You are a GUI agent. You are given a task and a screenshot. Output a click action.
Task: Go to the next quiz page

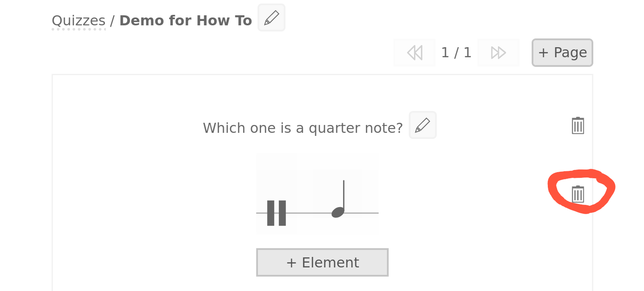coord(498,53)
